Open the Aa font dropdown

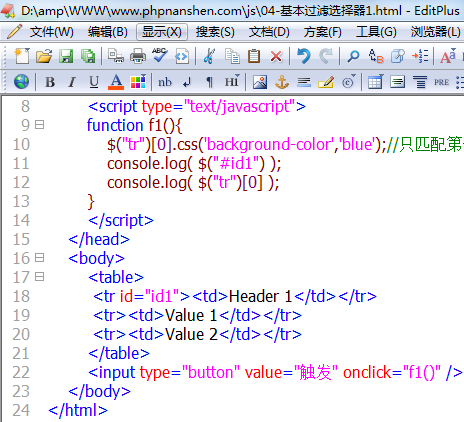[x=448, y=56]
